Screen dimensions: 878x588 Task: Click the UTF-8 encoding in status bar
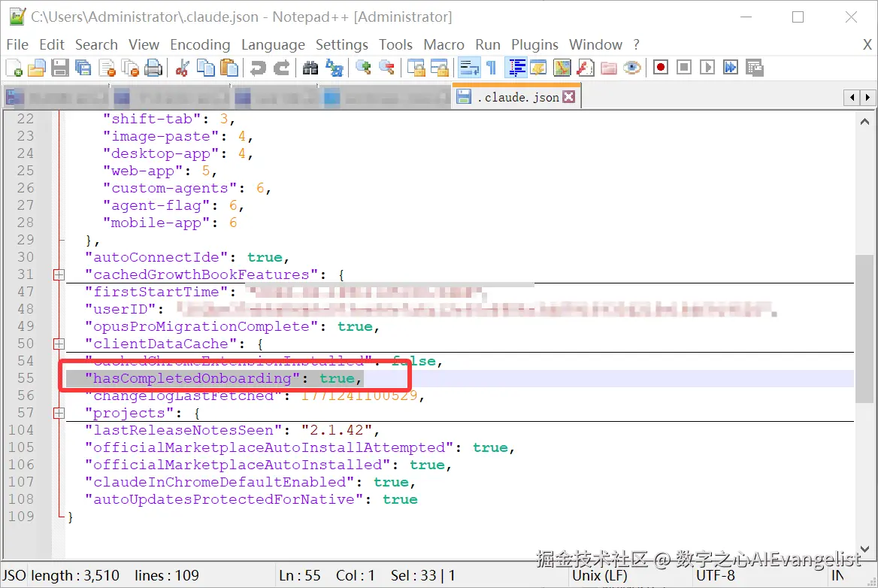tap(715, 576)
